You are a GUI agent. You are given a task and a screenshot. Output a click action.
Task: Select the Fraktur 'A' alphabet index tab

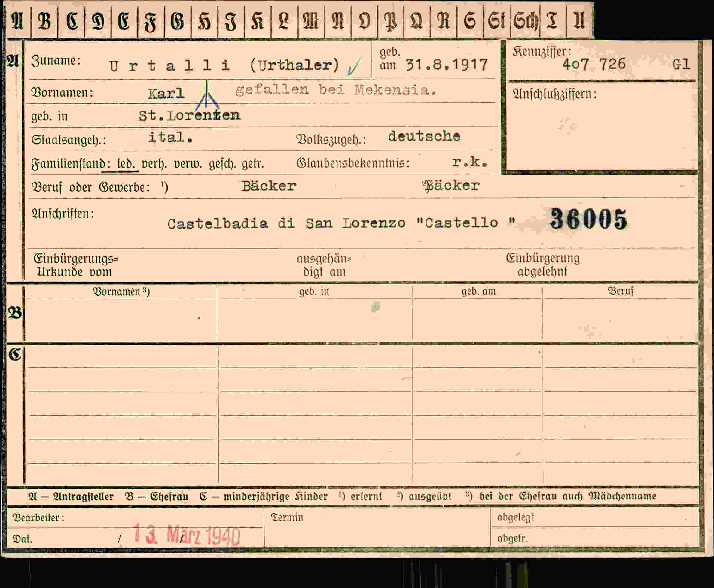coord(18,21)
